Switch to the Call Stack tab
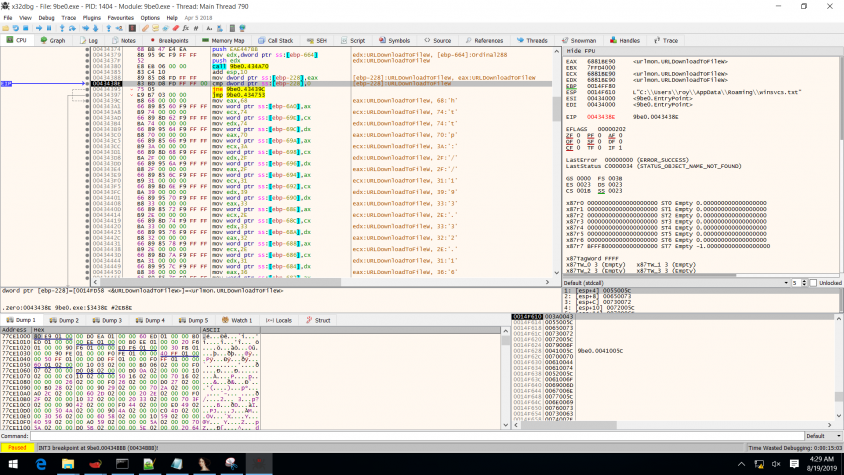The height and width of the screenshot is (475, 844). tap(276, 40)
